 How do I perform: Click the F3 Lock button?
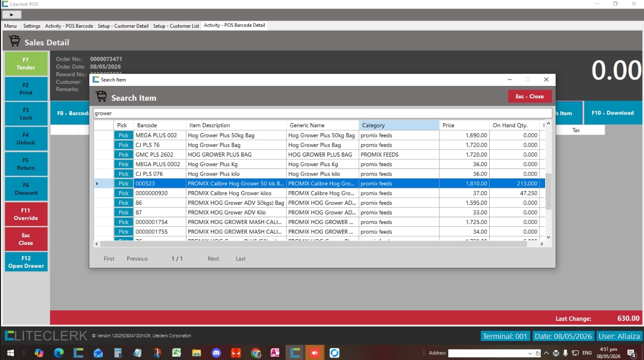coord(26,114)
